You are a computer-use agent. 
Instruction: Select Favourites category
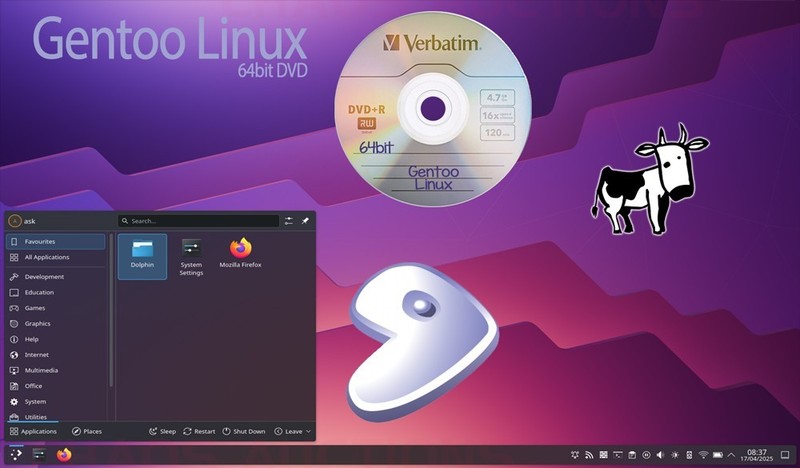coord(55,241)
